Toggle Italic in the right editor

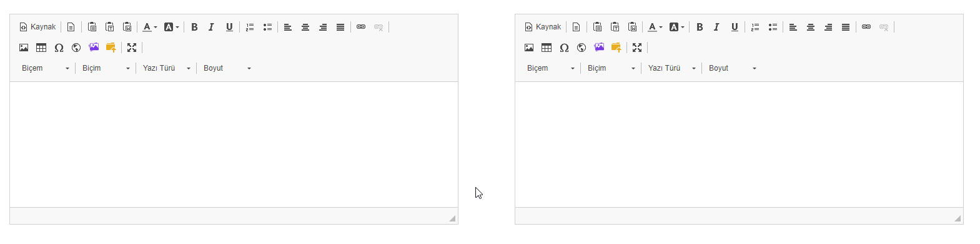point(716,27)
